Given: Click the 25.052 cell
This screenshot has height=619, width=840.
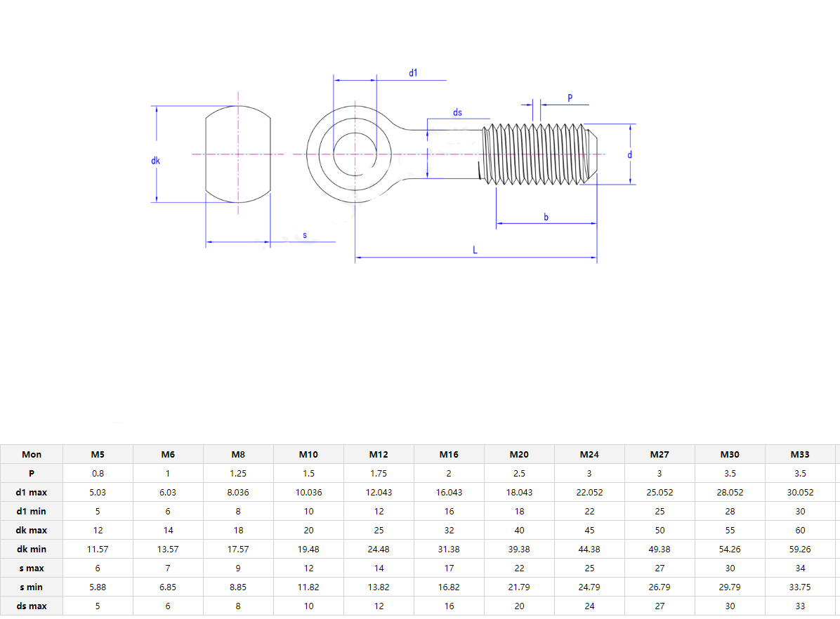Looking at the screenshot, I should coord(659,492).
